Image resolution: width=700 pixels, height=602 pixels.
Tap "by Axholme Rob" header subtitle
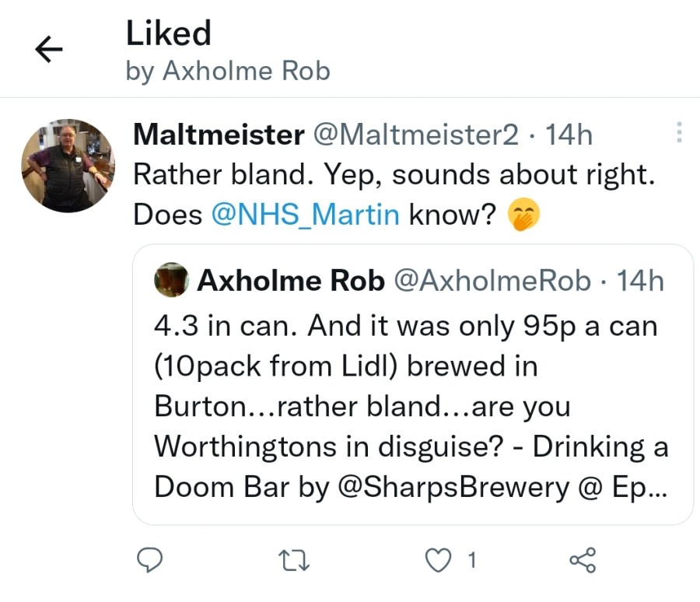[228, 72]
